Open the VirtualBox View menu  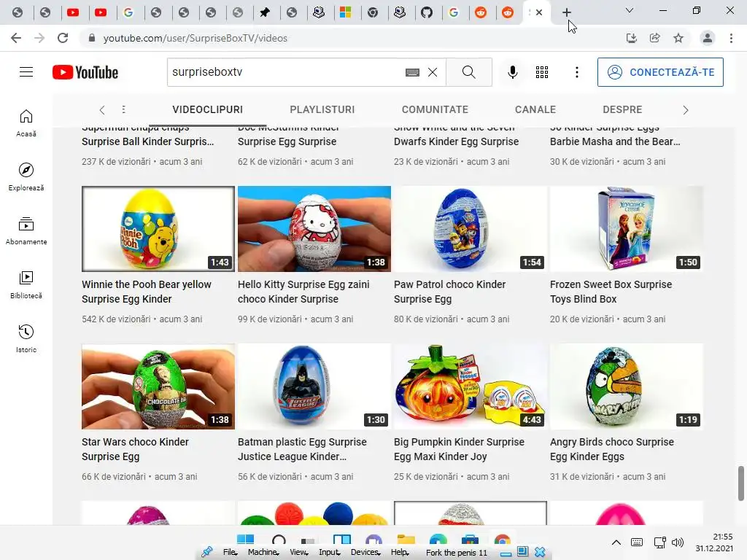click(x=298, y=553)
